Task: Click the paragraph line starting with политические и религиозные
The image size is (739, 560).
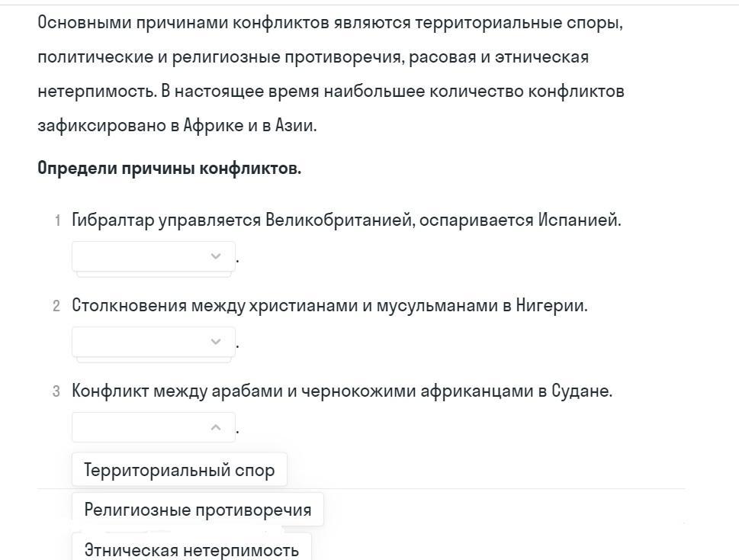Action: (x=313, y=57)
